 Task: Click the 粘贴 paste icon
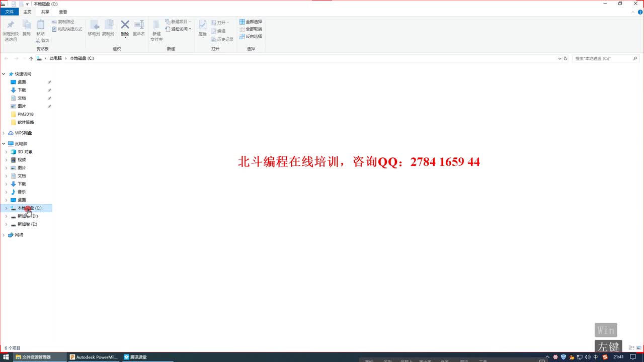(x=40, y=25)
